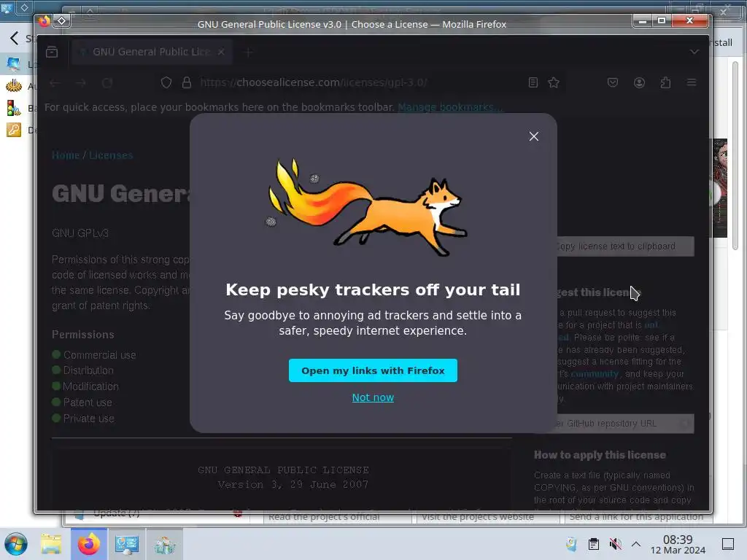The image size is (747, 560).
Task: Follow the 'Manage bookmarks...' link
Action: (449, 107)
